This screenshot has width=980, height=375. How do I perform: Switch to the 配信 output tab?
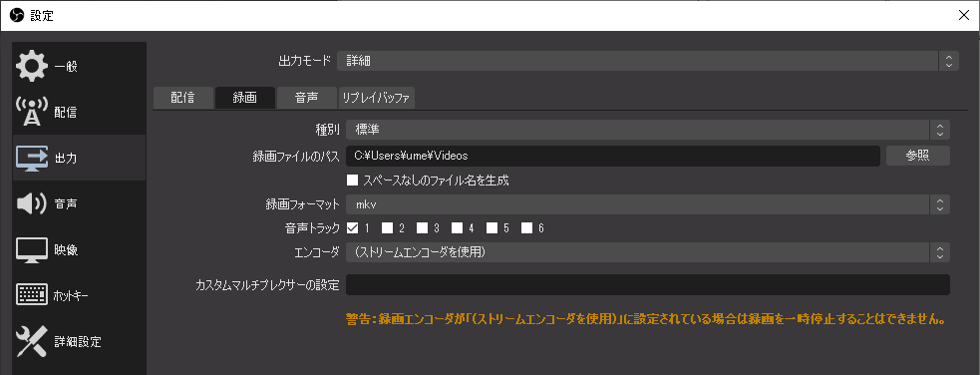point(182,98)
